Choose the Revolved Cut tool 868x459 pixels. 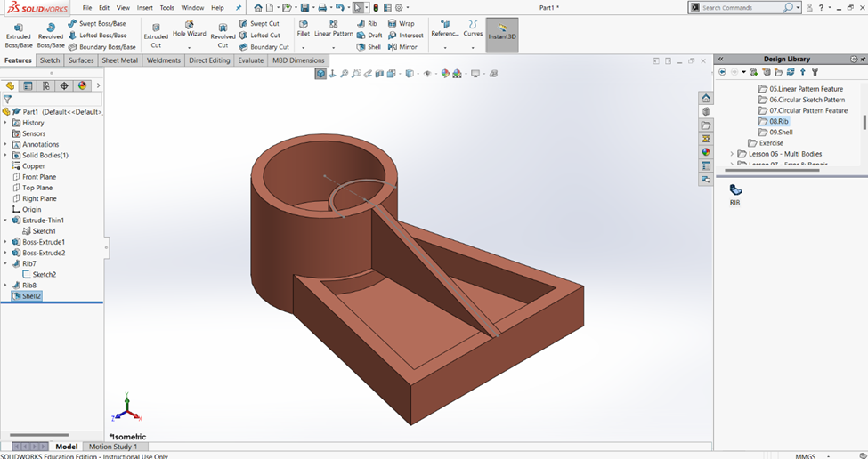coord(223,36)
